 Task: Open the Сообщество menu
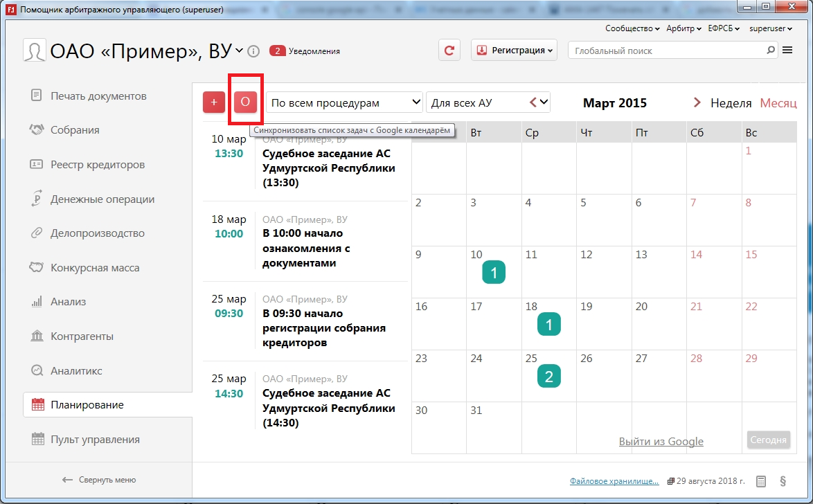point(632,28)
